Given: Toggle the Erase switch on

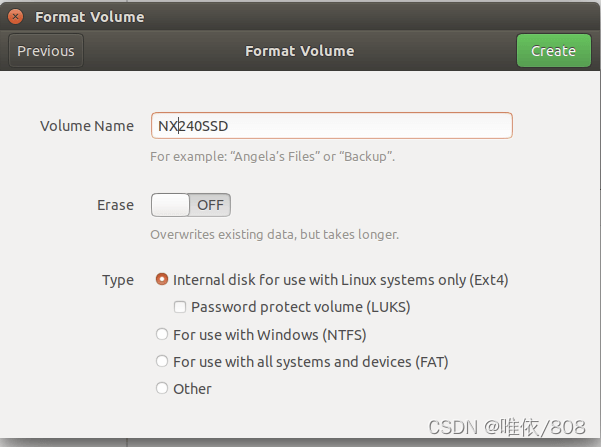Looking at the screenshot, I should [x=191, y=205].
